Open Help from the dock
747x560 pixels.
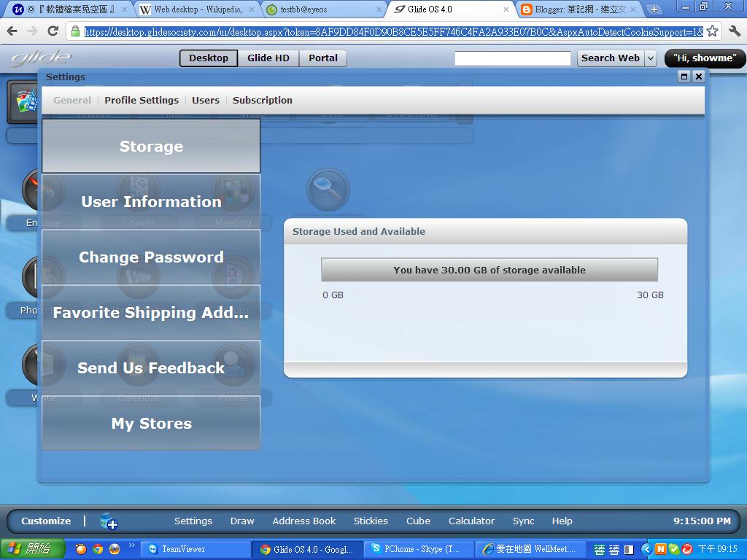pos(562,521)
